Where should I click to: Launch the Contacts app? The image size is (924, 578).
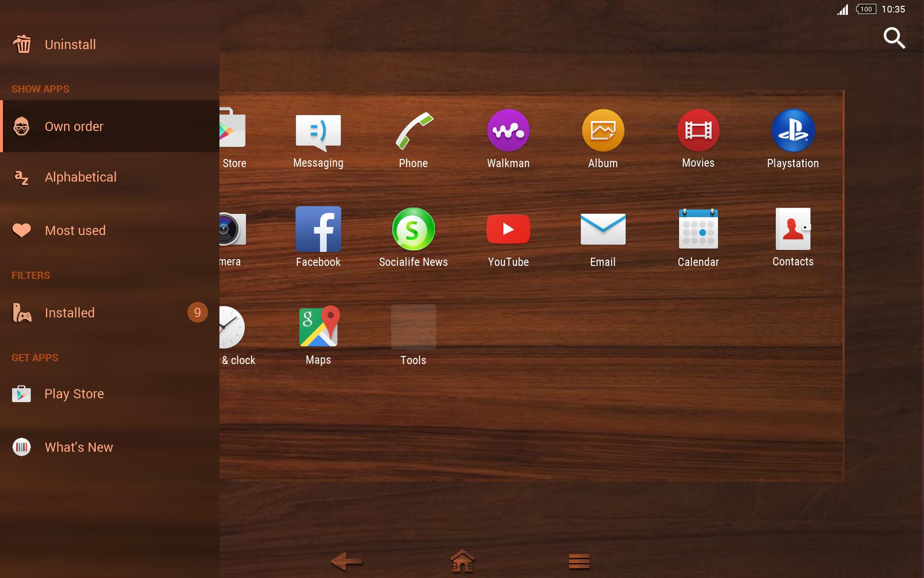point(793,229)
